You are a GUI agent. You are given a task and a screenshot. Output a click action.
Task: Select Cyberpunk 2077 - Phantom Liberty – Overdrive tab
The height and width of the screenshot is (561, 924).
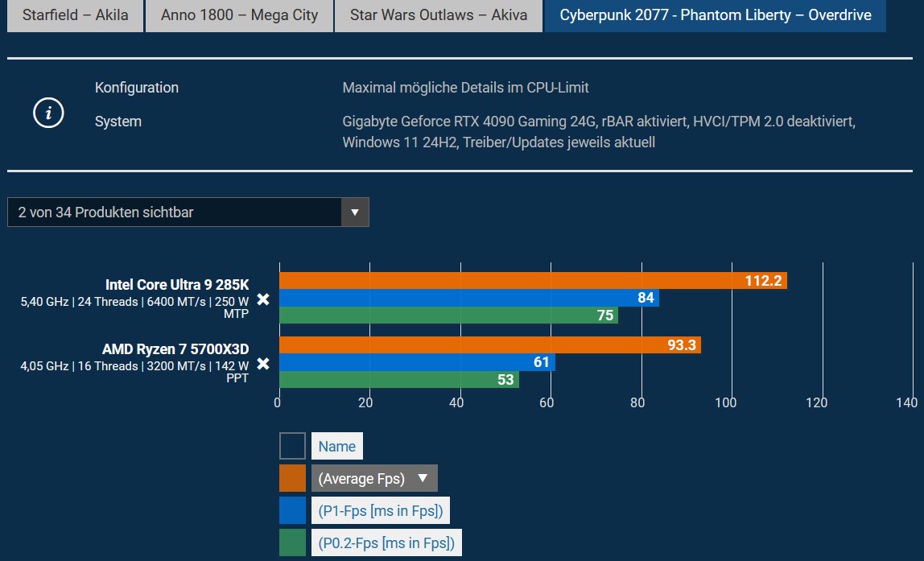715,15
